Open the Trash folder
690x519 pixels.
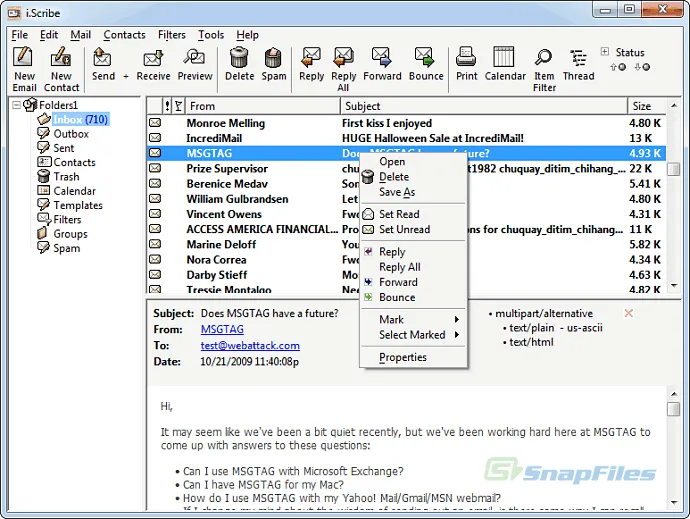coord(66,177)
